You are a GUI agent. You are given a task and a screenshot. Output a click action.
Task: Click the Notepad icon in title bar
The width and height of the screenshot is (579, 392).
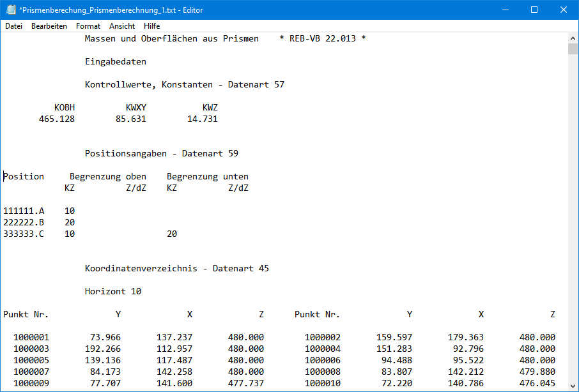(10, 10)
